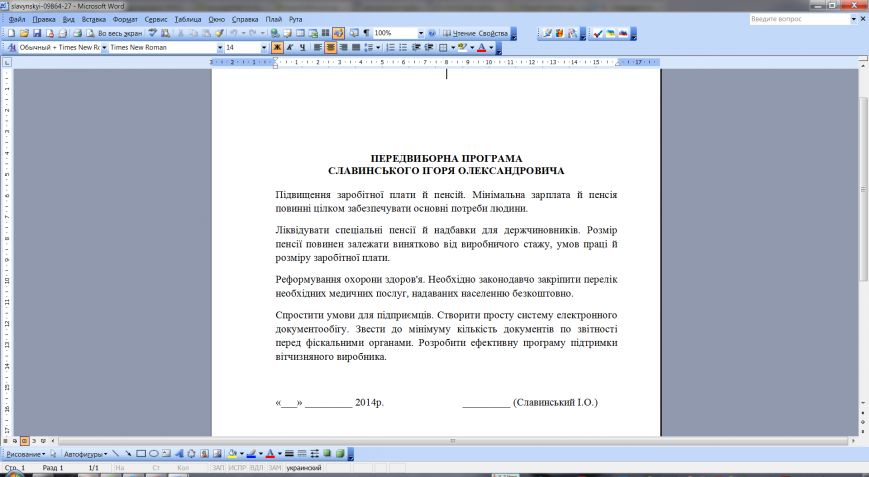
Task: Click inside the Введите вопрос help field
Action: [799, 19]
